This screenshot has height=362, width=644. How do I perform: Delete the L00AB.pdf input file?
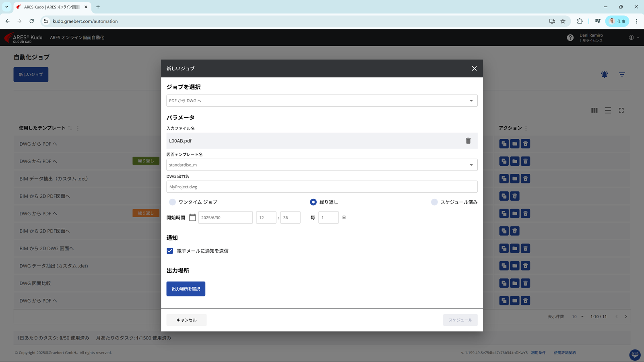(x=468, y=141)
